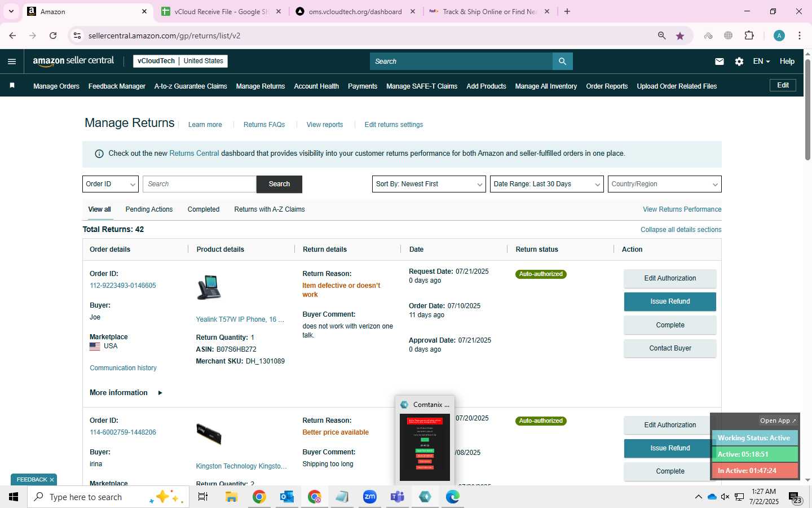This screenshot has width=812, height=508.
Task: Open the Seller Central hamburger menu
Action: click(x=12, y=62)
